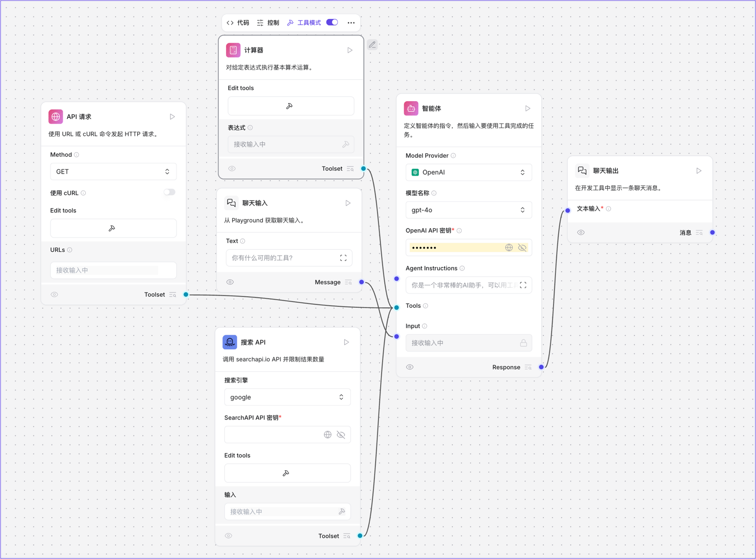Image resolution: width=756 pixels, height=559 pixels.
Task: Click the SearchAPI API 密钥 input field
Action: [273, 435]
